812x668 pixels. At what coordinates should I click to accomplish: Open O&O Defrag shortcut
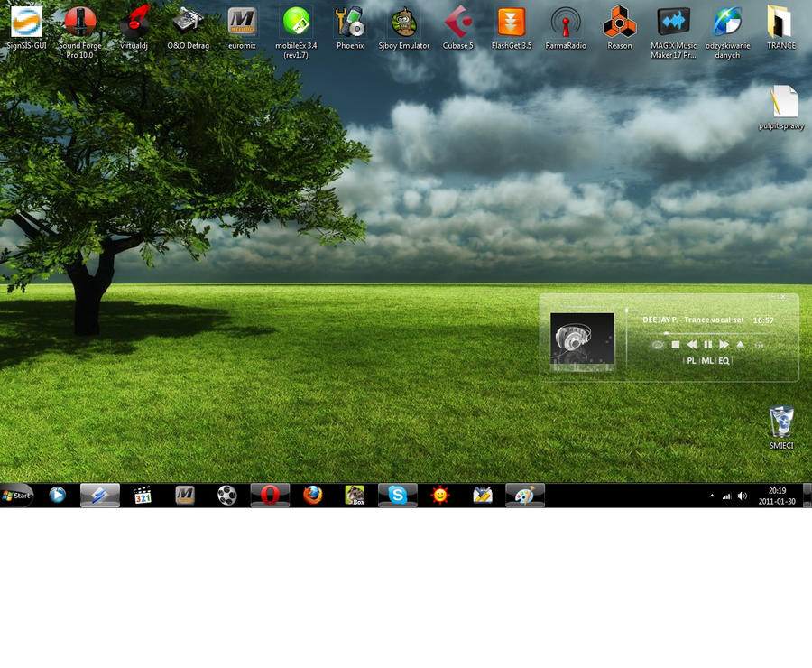coord(188,29)
